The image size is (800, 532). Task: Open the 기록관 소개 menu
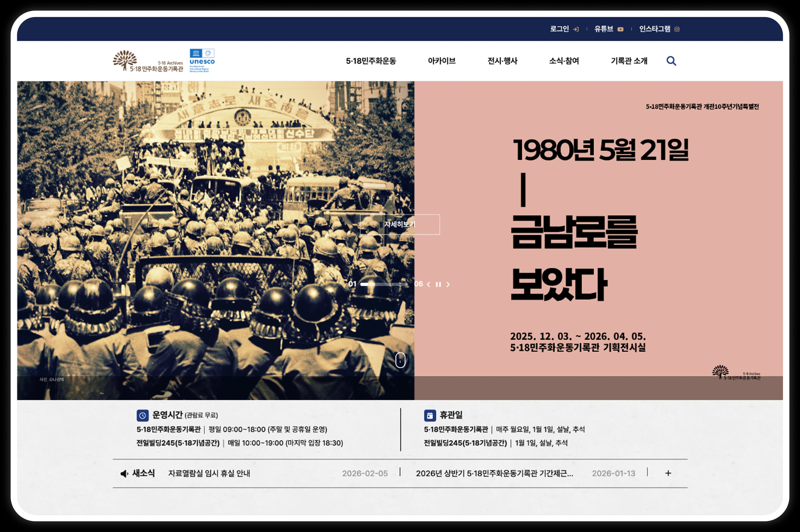[629, 61]
